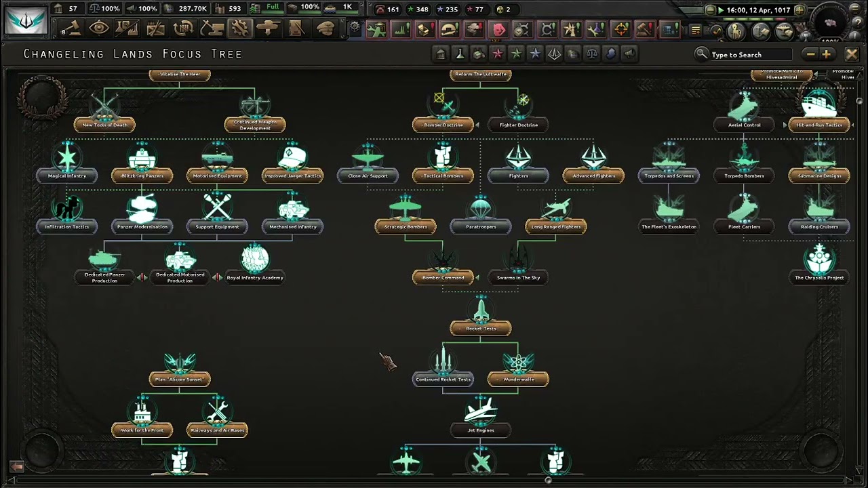Image resolution: width=868 pixels, height=488 pixels.
Task: Click the stability scales indicator at 100%
Action: click(104, 8)
